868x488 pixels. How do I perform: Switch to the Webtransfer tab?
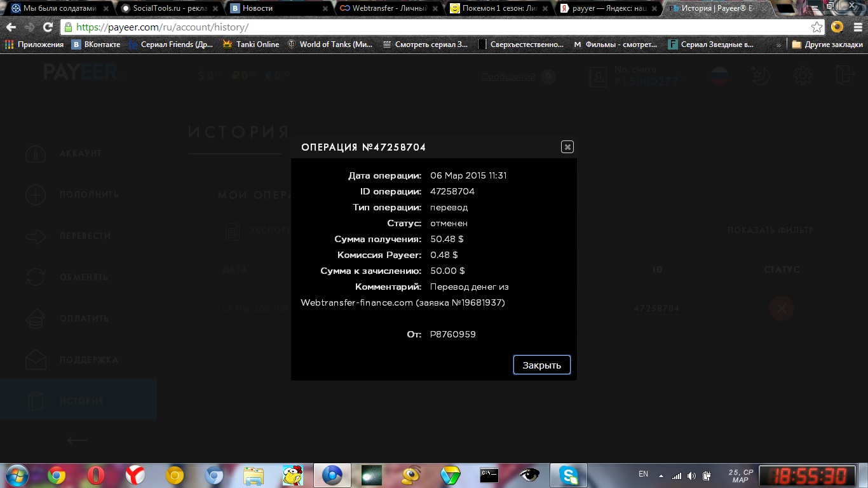tap(389, 8)
